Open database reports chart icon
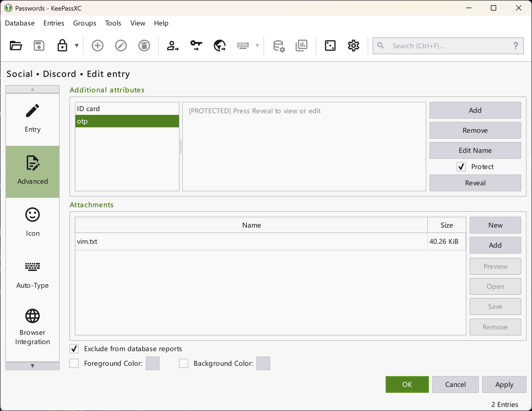This screenshot has height=411, width=532. [x=302, y=46]
